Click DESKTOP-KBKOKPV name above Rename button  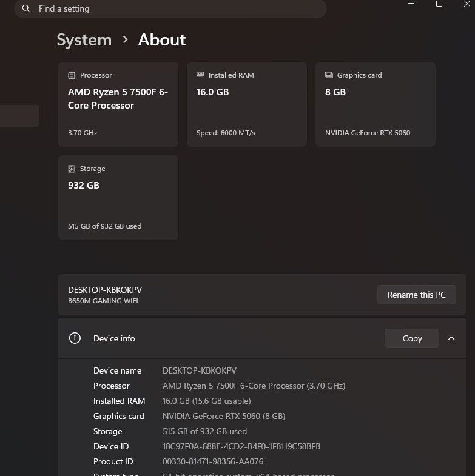click(x=105, y=290)
